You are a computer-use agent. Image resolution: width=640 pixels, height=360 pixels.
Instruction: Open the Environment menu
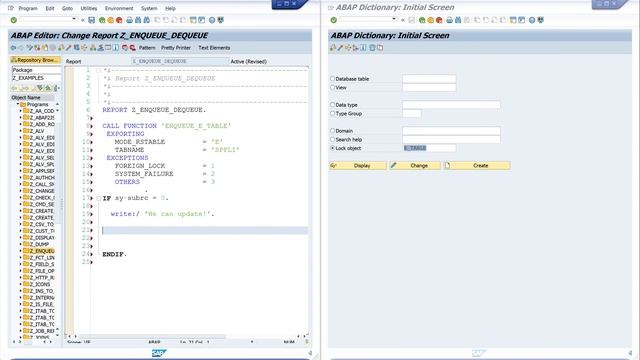[119, 8]
